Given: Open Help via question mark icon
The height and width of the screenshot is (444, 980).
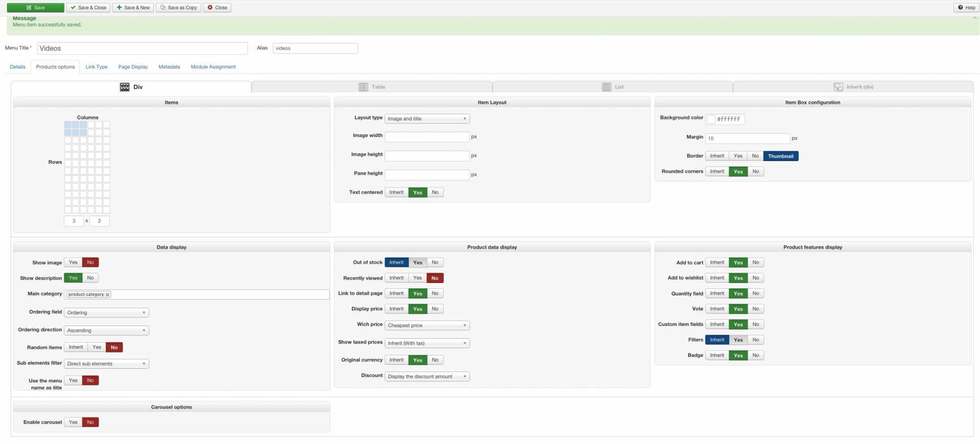Looking at the screenshot, I should click(x=960, y=8).
